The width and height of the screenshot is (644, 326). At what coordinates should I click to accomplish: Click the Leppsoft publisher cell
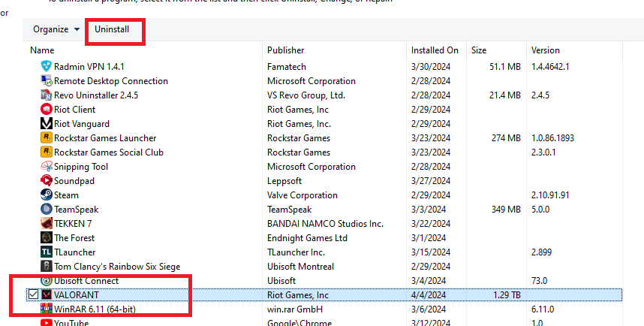click(284, 181)
